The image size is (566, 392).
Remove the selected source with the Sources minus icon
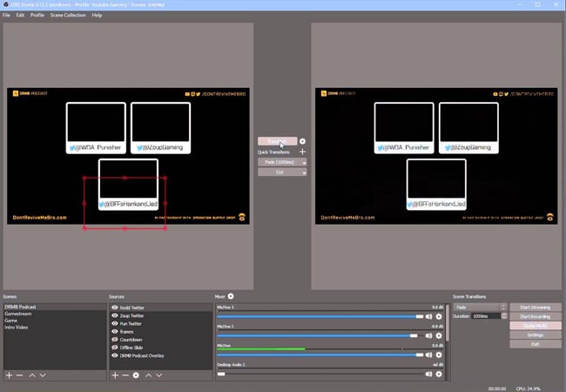[x=125, y=375]
